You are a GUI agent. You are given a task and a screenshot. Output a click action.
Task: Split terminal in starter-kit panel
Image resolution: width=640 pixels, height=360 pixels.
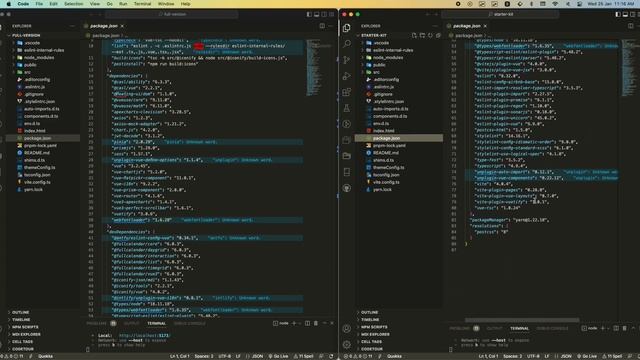click(x=616, y=328)
